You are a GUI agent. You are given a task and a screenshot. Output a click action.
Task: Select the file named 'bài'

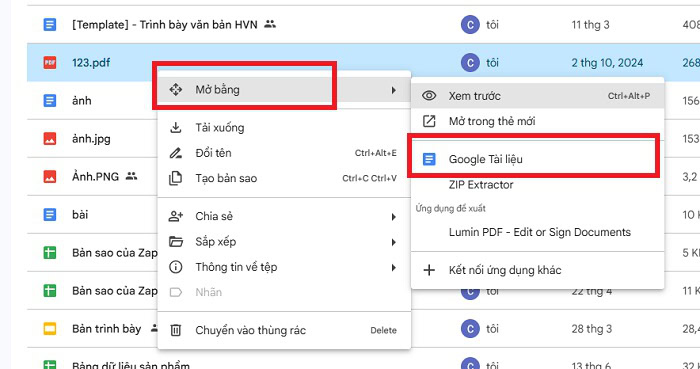point(80,215)
